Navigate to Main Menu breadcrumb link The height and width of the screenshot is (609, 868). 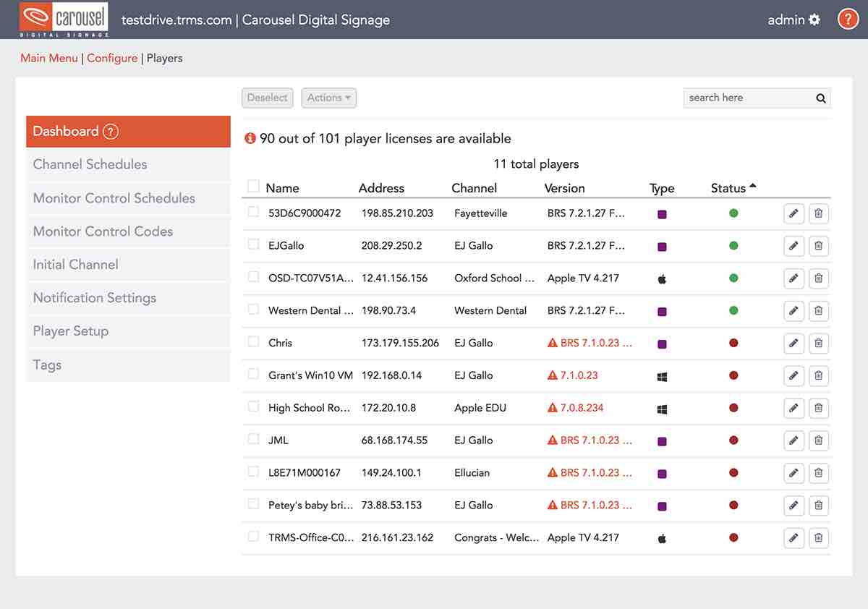click(48, 58)
